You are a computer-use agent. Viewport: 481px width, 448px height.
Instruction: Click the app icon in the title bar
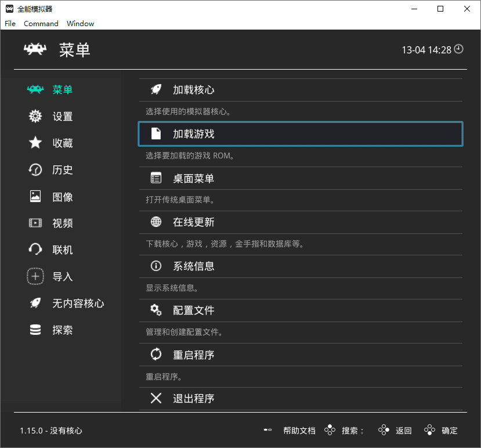(x=9, y=9)
